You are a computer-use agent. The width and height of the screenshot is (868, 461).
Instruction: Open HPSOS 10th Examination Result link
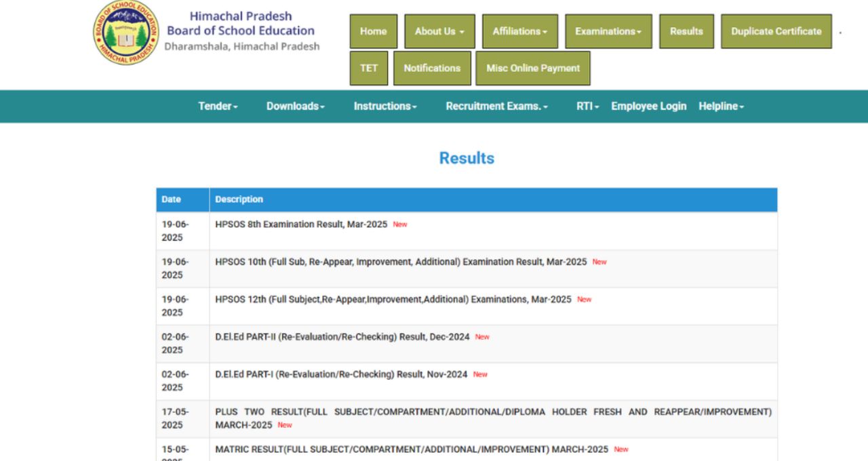click(401, 262)
